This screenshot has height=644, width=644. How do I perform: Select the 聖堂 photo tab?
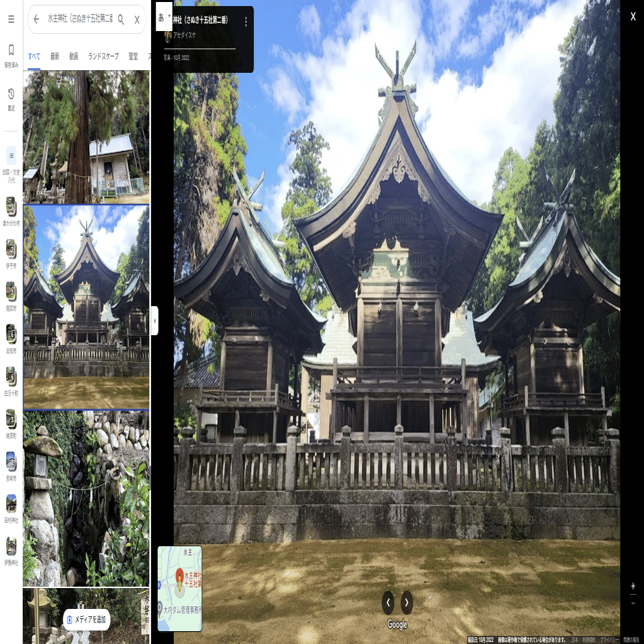[x=133, y=56]
